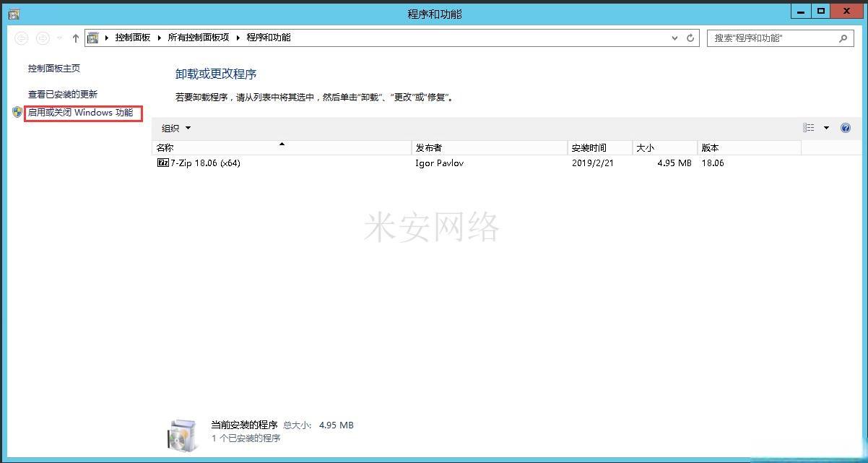Viewport: 868px width, 463px height.
Task: Sort by 大小 column header
Action: (x=665, y=147)
